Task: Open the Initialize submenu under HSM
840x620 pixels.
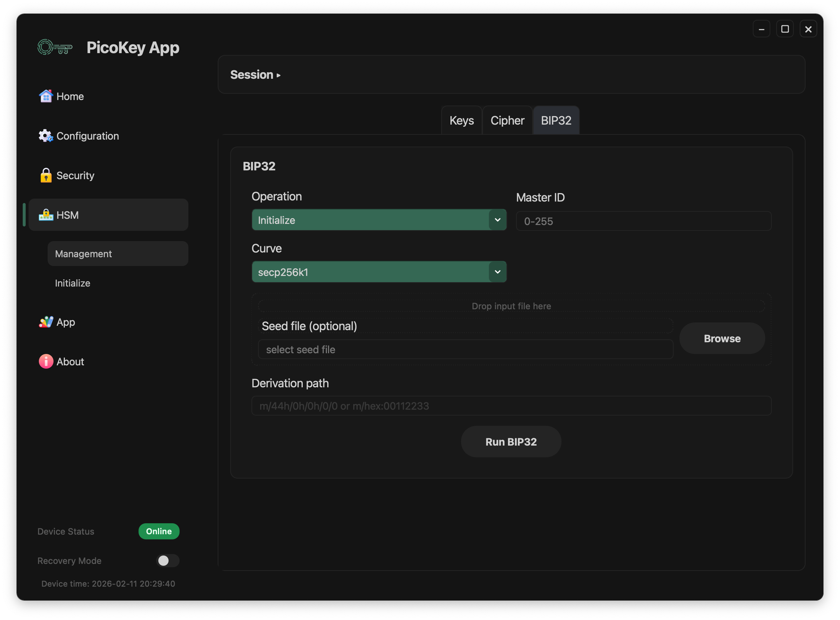Action: pos(73,283)
